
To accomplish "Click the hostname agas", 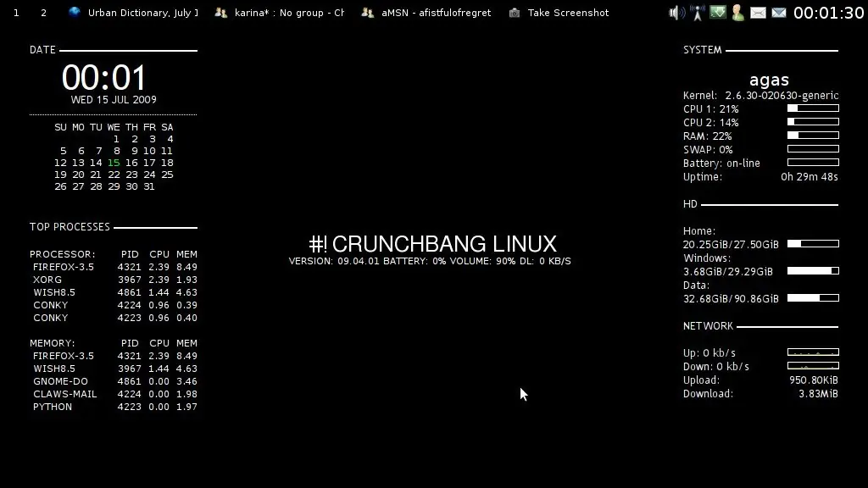I will (x=769, y=80).
